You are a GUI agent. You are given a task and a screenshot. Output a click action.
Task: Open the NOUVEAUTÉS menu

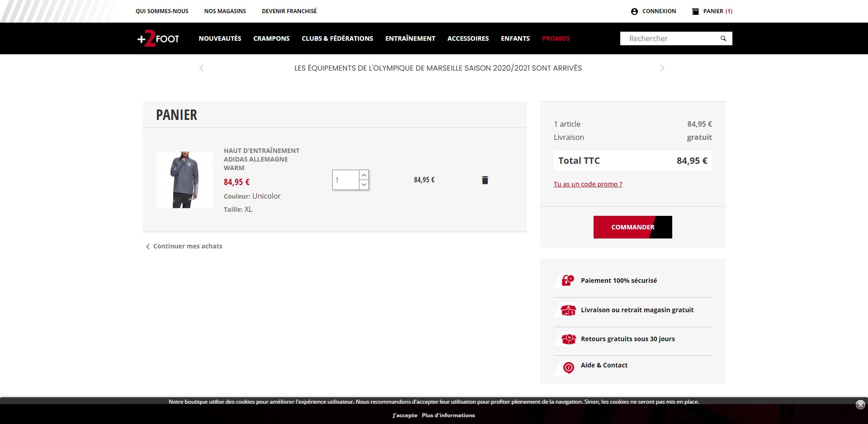point(220,38)
